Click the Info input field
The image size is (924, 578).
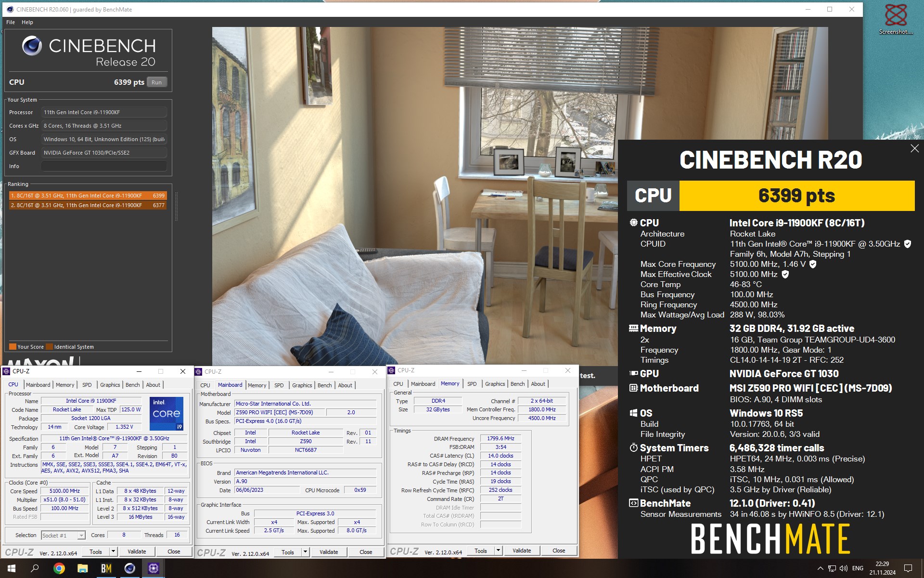[104, 166]
